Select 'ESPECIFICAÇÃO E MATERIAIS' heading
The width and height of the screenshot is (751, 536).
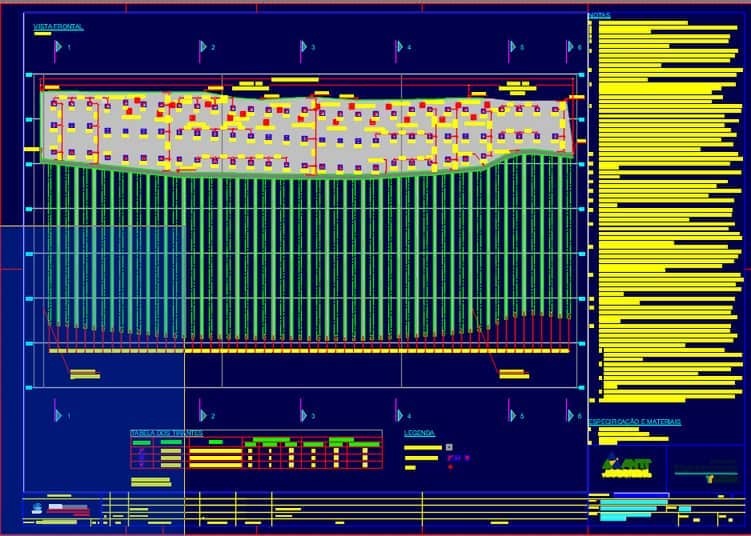(x=635, y=422)
